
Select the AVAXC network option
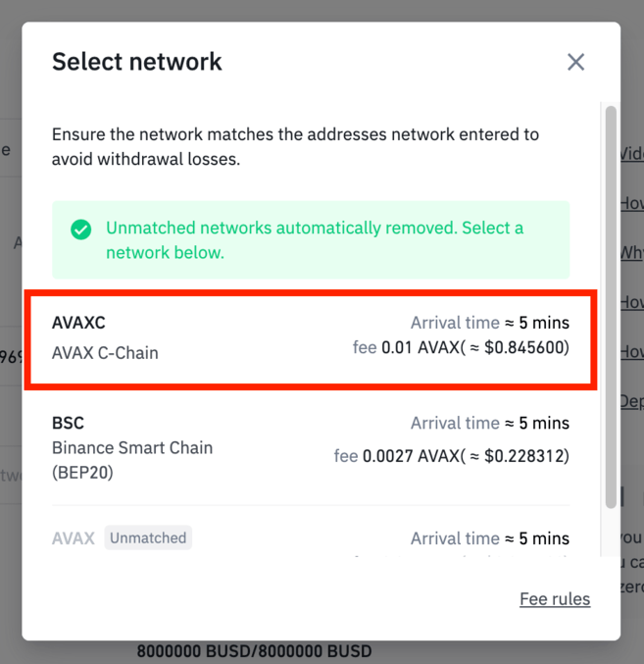click(310, 336)
